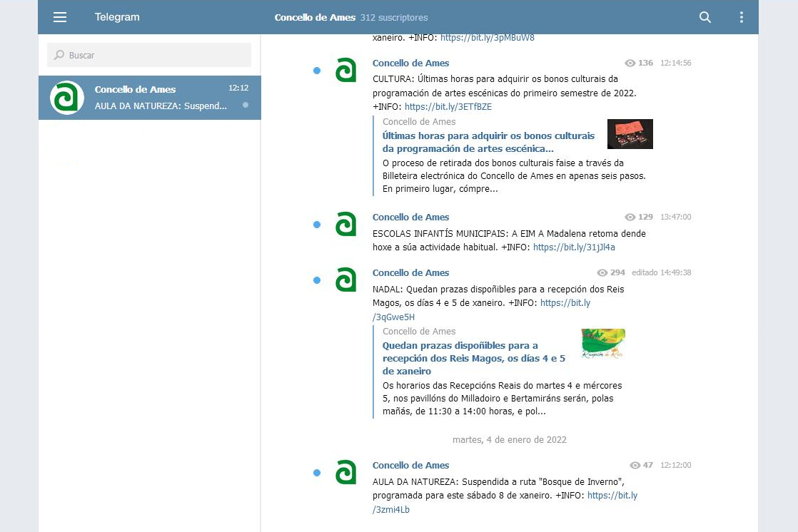
Task: Click the "Telegram" title in the top bar
Action: (117, 17)
